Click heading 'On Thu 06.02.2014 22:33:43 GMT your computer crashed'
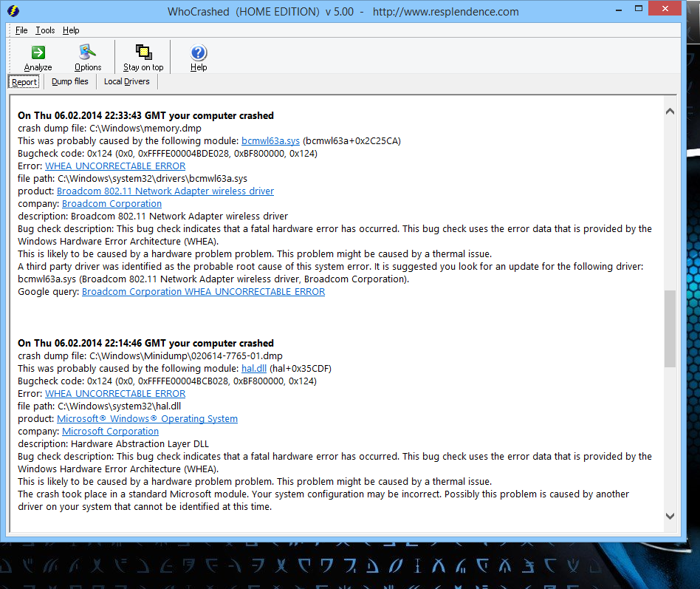The height and width of the screenshot is (589, 700). tap(145, 115)
